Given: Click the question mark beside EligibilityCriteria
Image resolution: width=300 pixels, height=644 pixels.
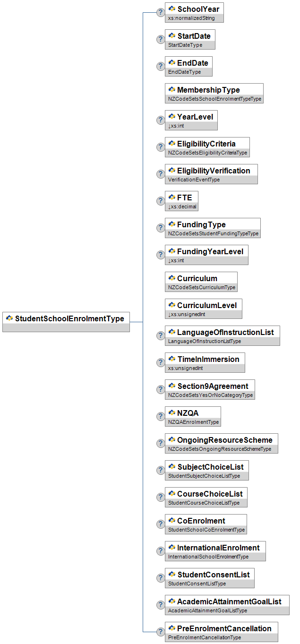Looking at the screenshot, I should click(161, 147).
